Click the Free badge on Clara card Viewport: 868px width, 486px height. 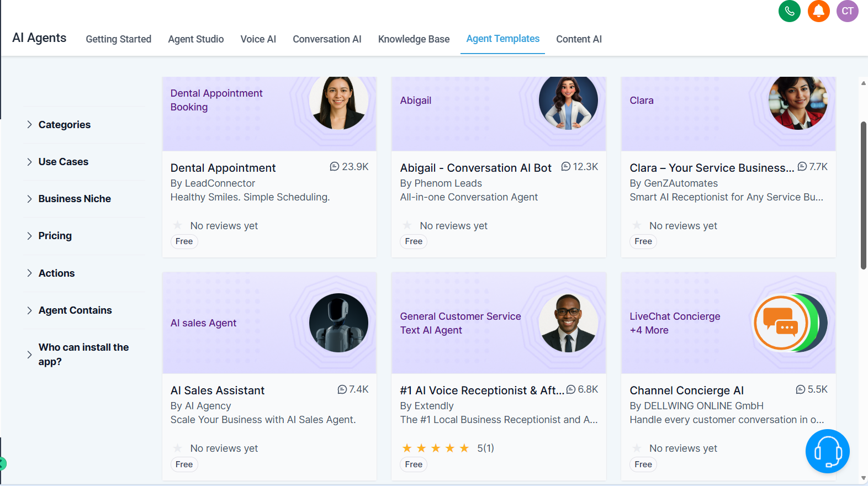[x=643, y=241]
